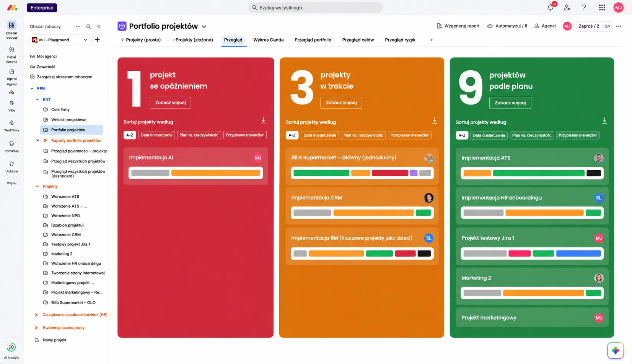The image size is (632, 364).
Task: Sort red card by Data dostarczenia
Action: pos(156,135)
